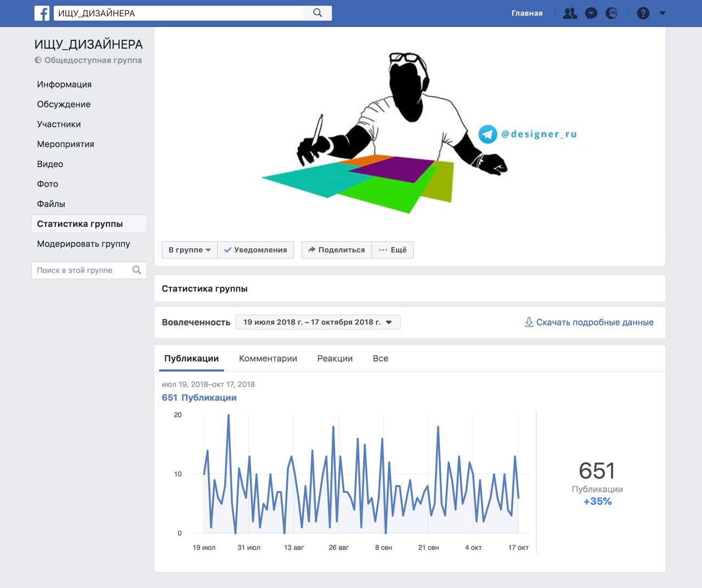Click the +35% growth value
702x588 pixels.
597,501
